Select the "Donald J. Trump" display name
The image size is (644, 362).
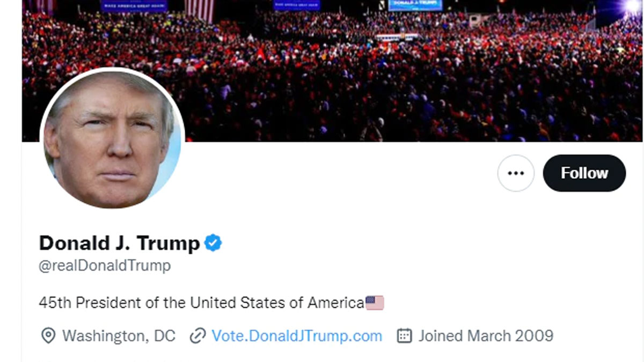point(119,243)
